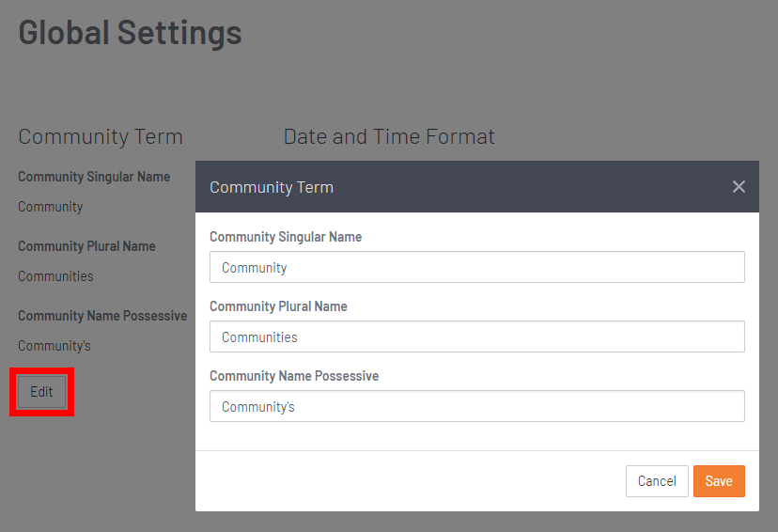Click the Community Name Possessive label inside the dialog
The height and width of the screenshot is (532, 778).
coord(294,376)
